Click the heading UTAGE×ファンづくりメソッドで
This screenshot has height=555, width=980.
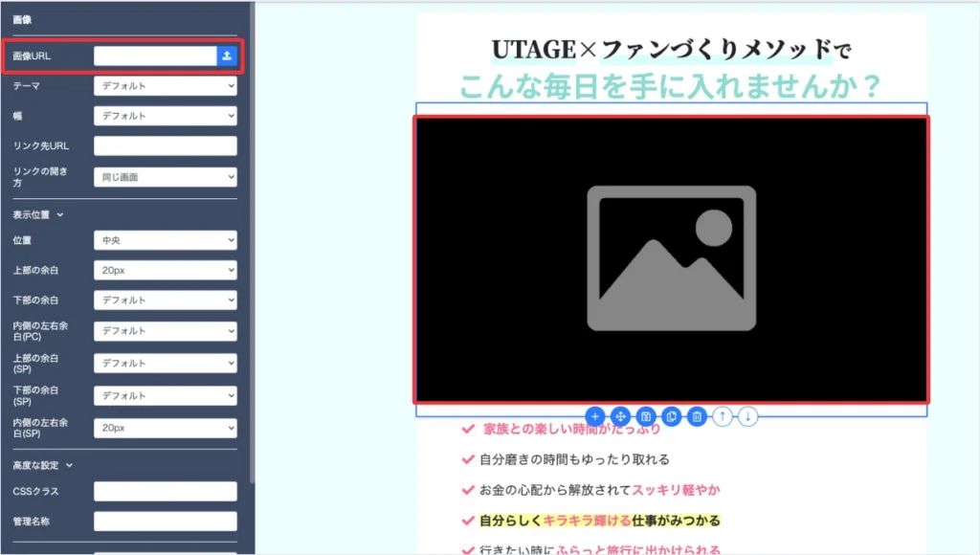click(671, 50)
